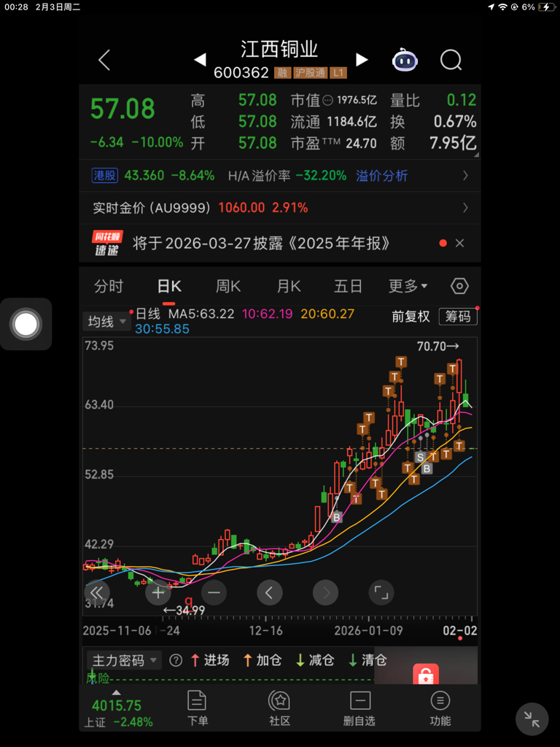560x747 pixels.
Task: Open 主力密码 indicator dropdown
Action: tap(124, 660)
